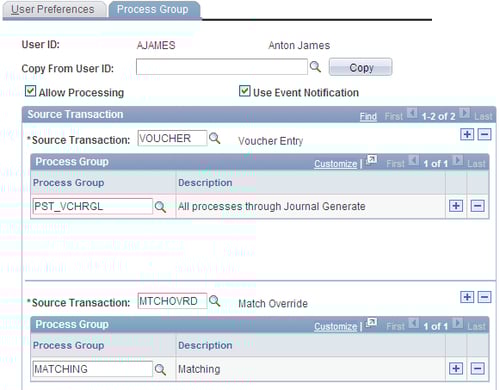Add row after Match Override source transaction
Viewport: 500px width, 390px height.
pyautogui.click(x=467, y=297)
